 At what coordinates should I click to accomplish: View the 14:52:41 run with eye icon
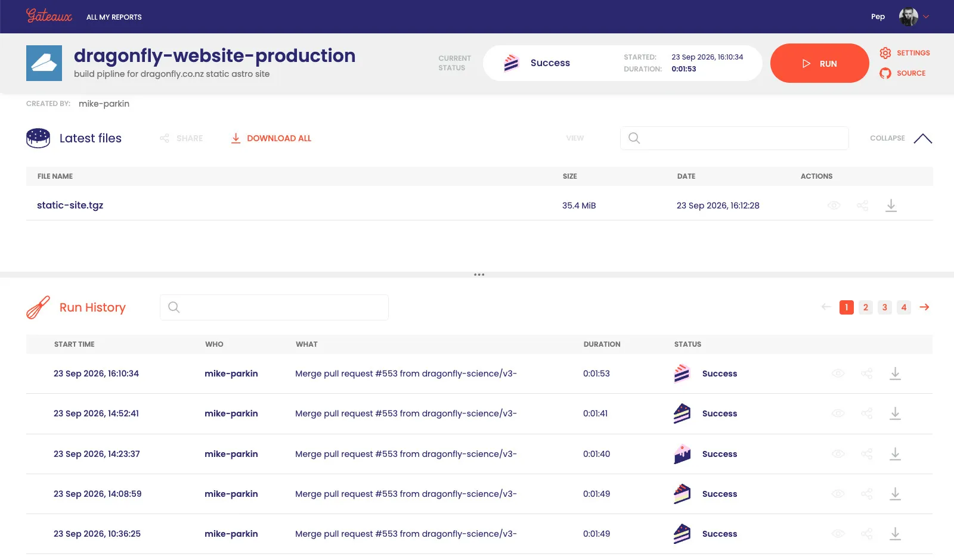point(838,413)
